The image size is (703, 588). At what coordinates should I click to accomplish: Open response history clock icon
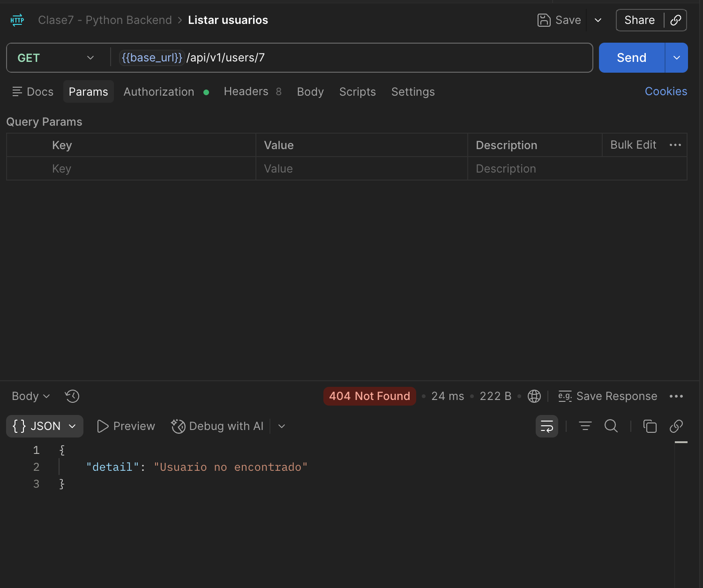pyautogui.click(x=72, y=396)
